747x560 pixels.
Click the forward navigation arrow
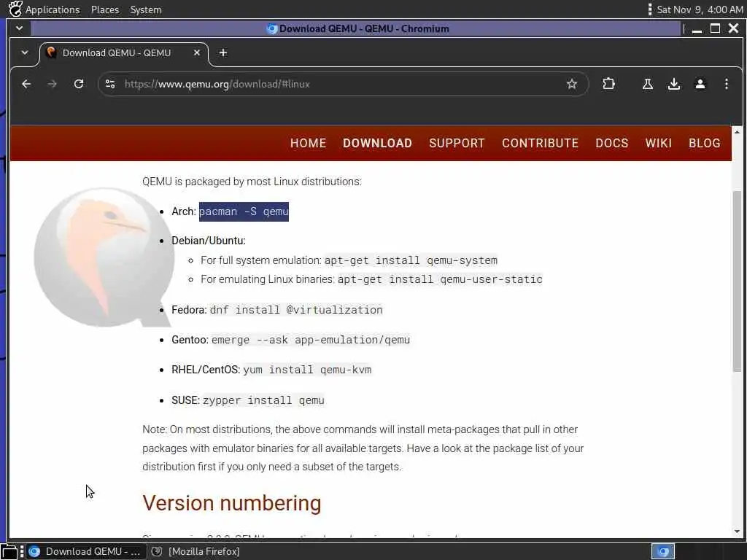tap(53, 85)
